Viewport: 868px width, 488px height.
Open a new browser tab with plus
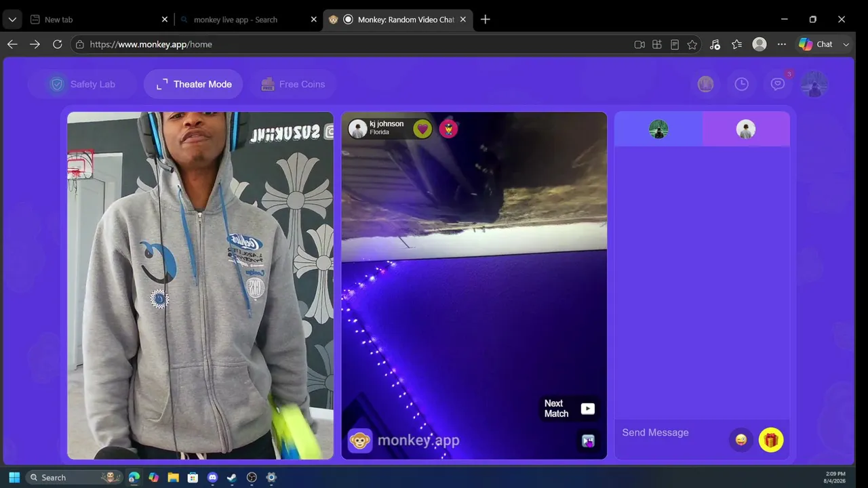485,20
